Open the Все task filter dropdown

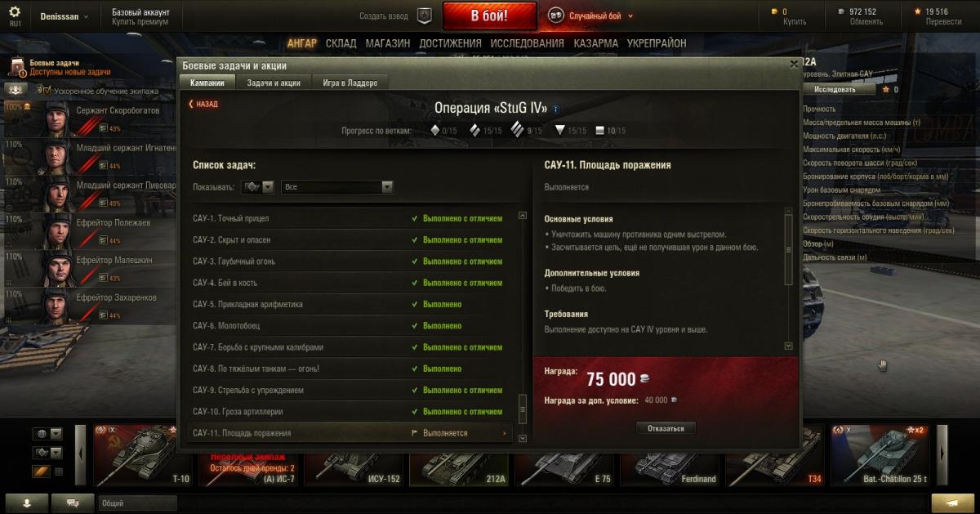337,187
